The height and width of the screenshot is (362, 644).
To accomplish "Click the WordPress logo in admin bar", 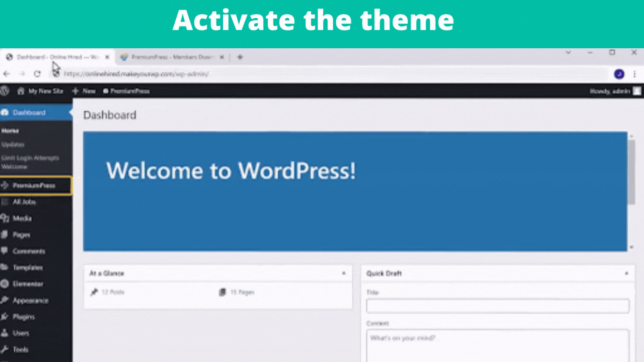I will point(4,91).
